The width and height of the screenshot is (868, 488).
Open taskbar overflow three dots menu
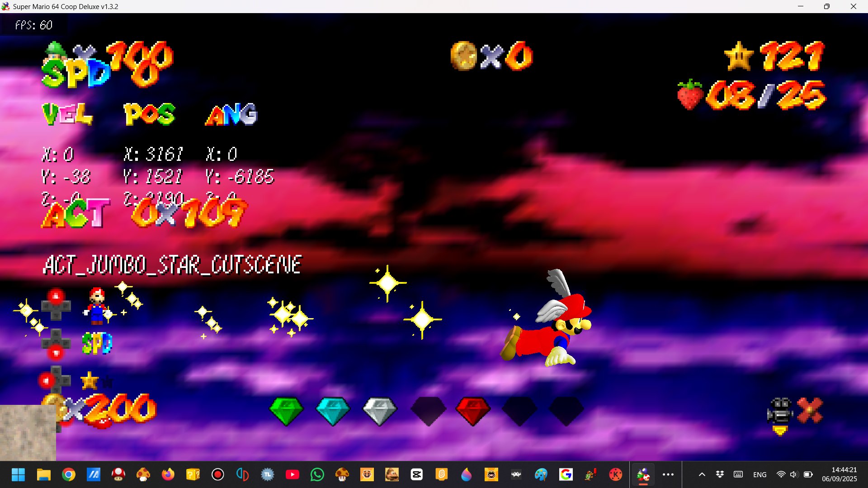(x=668, y=474)
